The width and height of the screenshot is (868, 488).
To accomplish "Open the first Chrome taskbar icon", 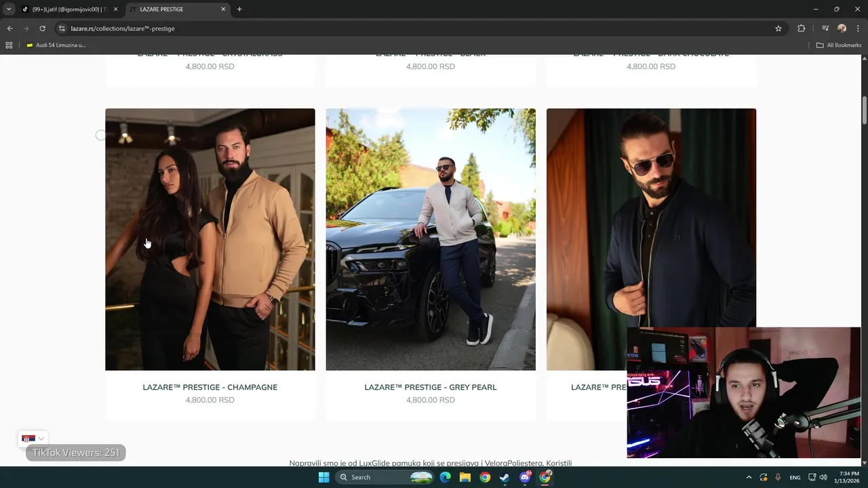I will [x=485, y=477].
